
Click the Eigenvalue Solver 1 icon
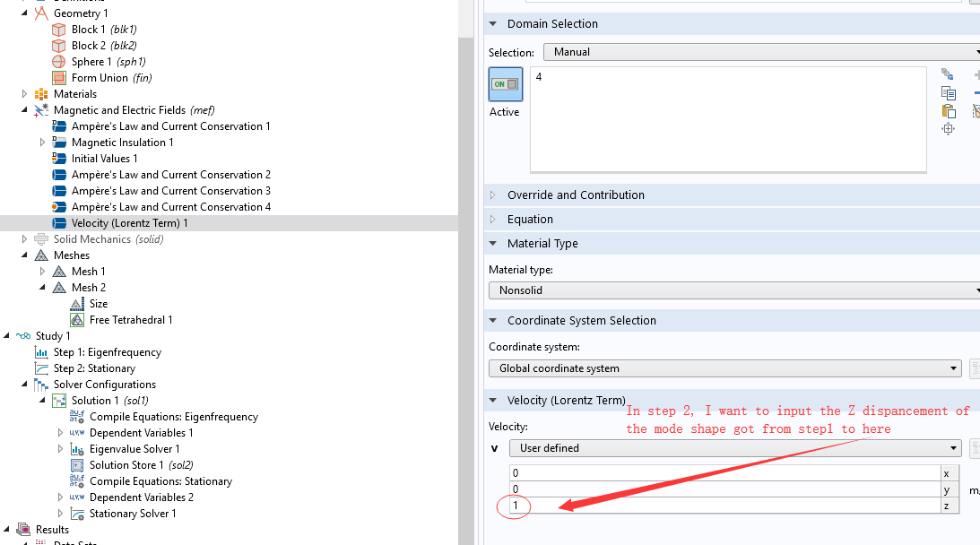click(77, 449)
